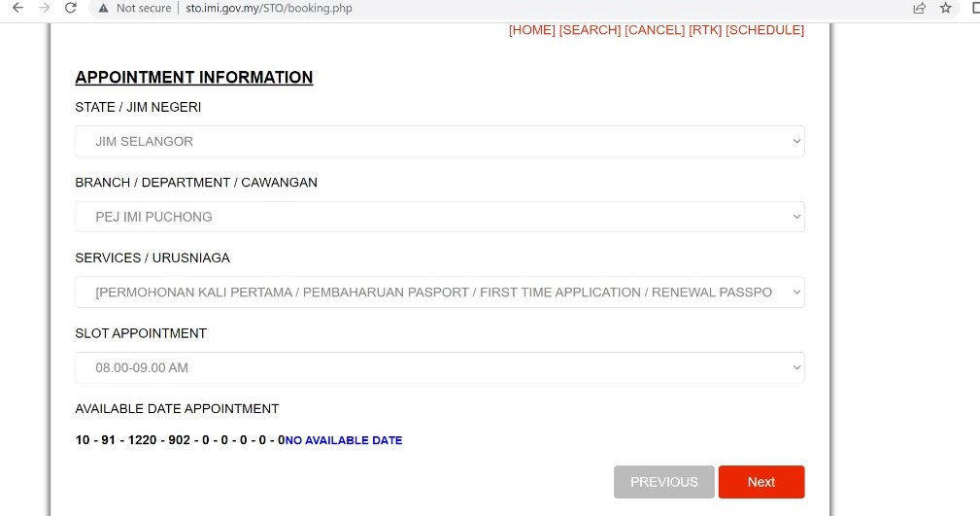The width and height of the screenshot is (980, 516).
Task: Open the [RTK] link
Action: click(705, 30)
